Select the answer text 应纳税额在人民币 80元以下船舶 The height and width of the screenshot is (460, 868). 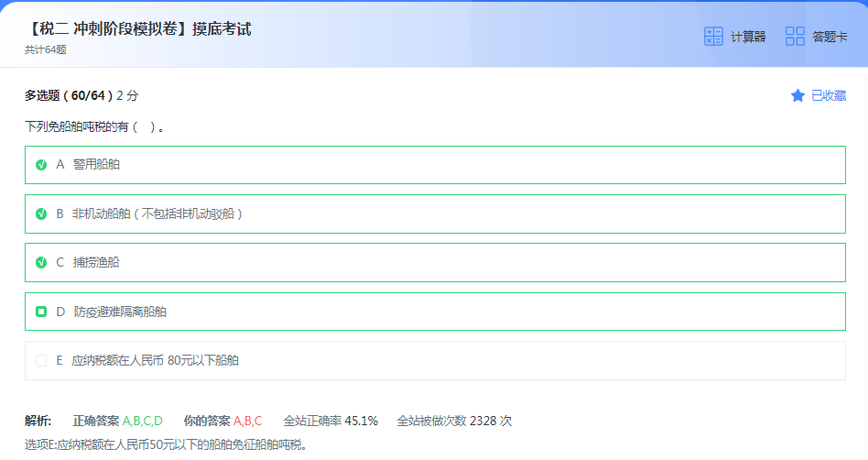[x=155, y=361]
